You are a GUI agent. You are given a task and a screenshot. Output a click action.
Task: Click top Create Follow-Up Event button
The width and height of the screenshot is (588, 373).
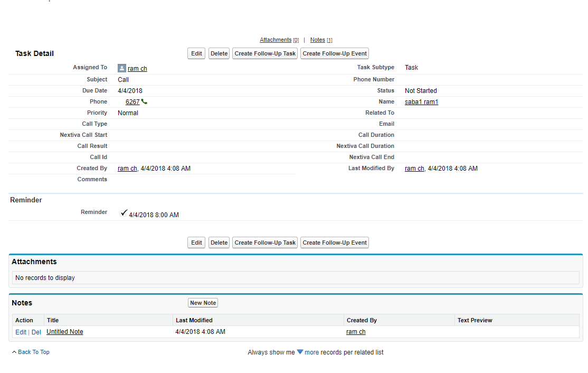pyautogui.click(x=335, y=53)
